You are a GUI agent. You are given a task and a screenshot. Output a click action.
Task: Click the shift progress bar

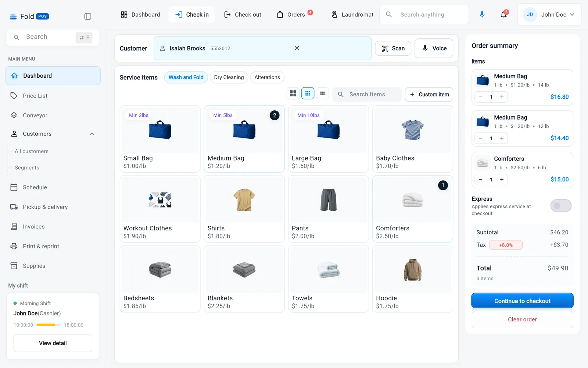(49, 325)
